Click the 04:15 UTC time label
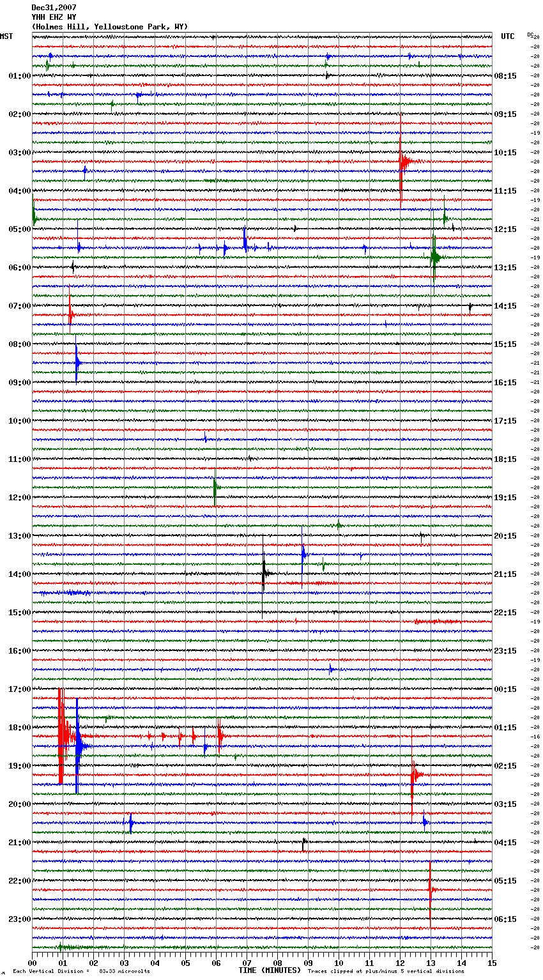This screenshot has width=543, height=980. 505,843
